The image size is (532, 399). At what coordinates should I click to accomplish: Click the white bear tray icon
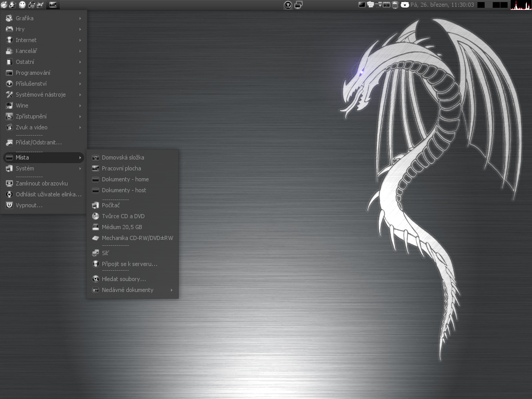(x=405, y=5)
